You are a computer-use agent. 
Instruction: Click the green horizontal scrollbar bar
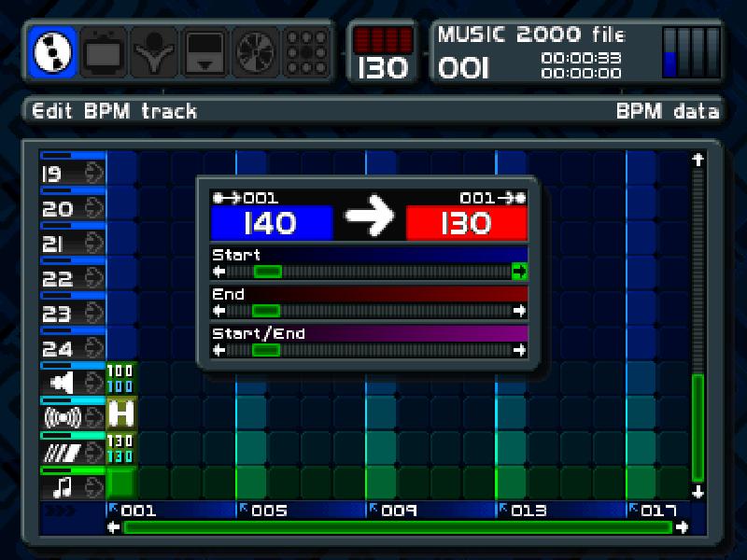click(x=398, y=527)
